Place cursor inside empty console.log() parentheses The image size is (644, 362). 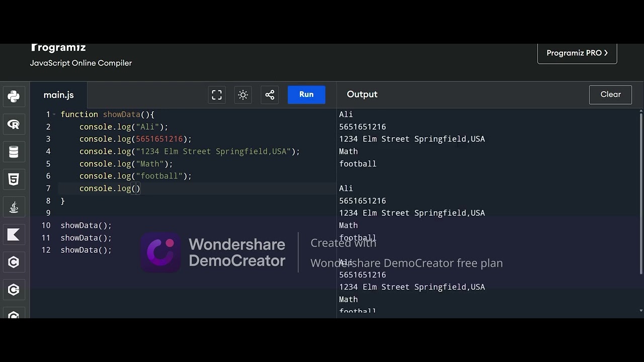[x=136, y=189]
